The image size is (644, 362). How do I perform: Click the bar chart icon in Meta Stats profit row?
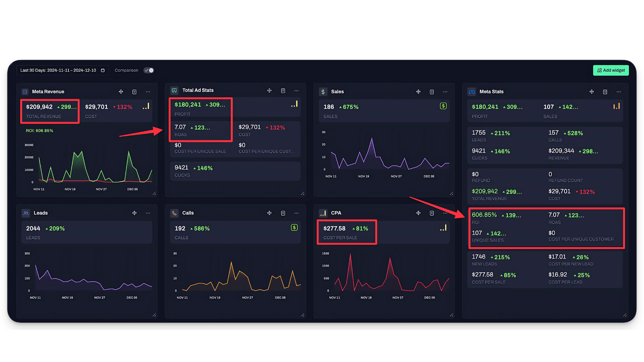tap(616, 107)
